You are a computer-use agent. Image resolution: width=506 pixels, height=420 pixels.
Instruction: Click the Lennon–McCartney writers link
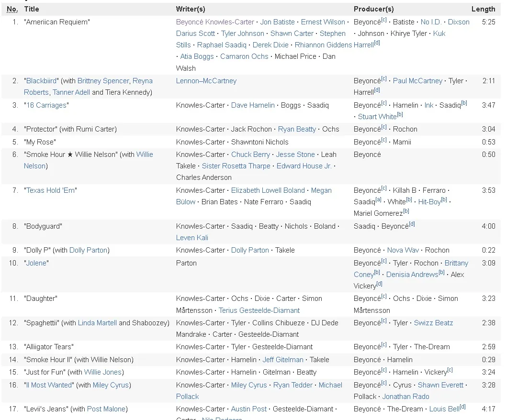click(x=206, y=81)
